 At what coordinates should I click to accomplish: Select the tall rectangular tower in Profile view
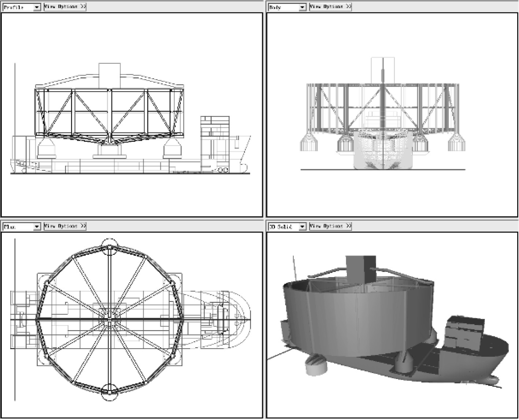coord(110,75)
